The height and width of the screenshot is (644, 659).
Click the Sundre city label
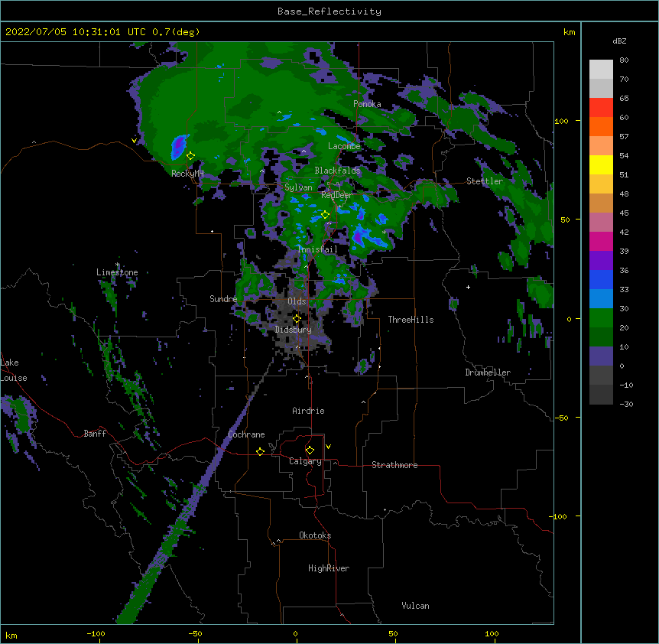point(223,299)
